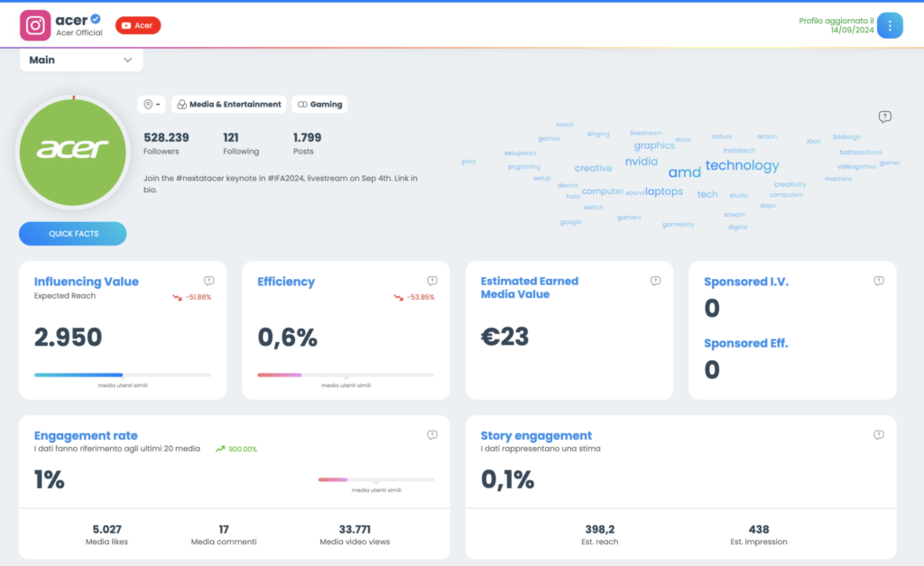Click the word 'creative' in the cloud
The width and height of the screenshot is (924, 566).
point(594,168)
